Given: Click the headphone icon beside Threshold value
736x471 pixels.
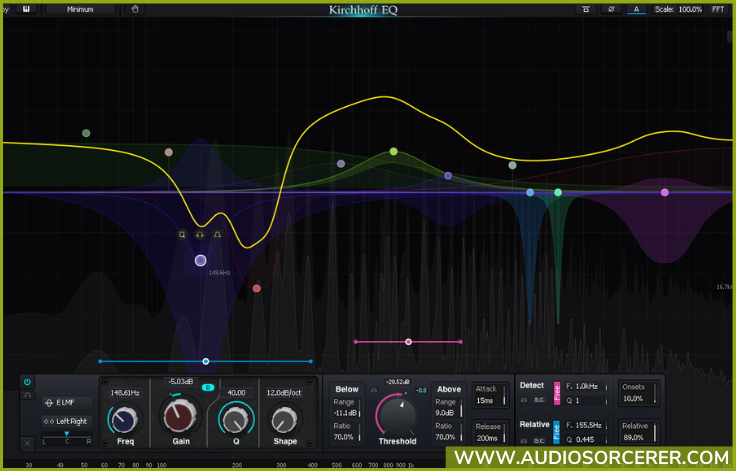Looking at the screenshot, I should click(x=374, y=390).
